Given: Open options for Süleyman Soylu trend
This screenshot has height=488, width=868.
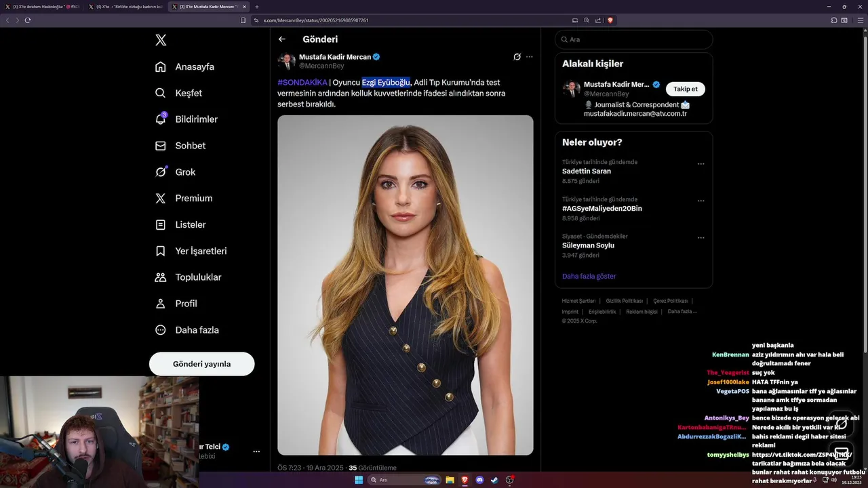Looking at the screenshot, I should 701,237.
